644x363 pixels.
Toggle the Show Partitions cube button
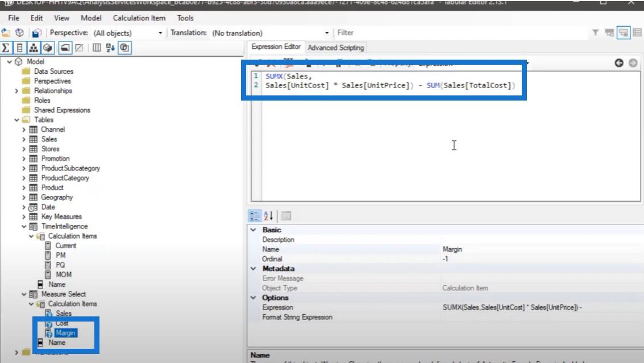pos(48,48)
